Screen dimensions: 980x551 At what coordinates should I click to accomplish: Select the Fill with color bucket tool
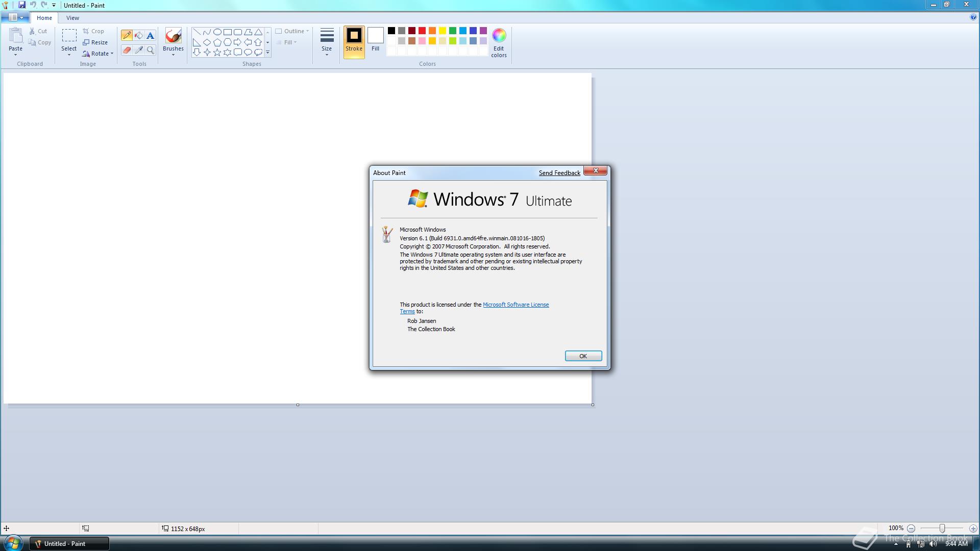pyautogui.click(x=138, y=35)
